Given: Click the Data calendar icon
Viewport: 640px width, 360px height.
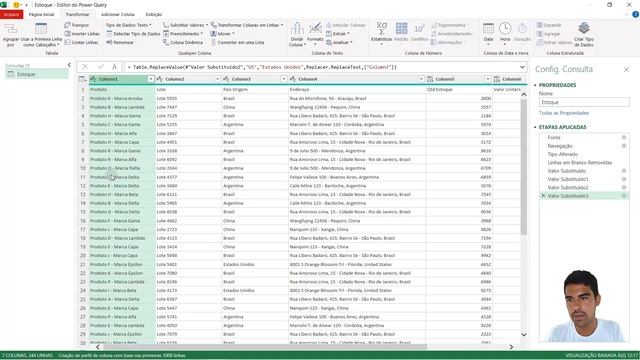Looking at the screenshot, I should click(488, 29).
